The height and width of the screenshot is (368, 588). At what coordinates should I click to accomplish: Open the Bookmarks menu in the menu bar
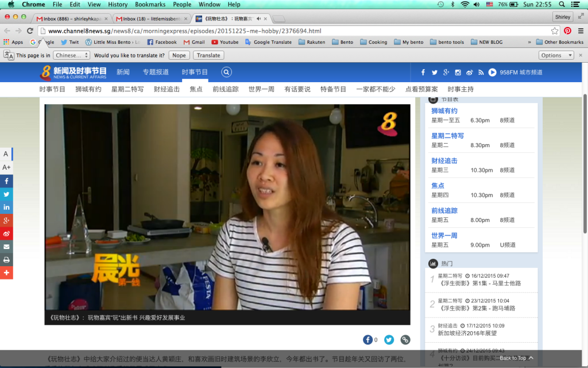tap(150, 5)
